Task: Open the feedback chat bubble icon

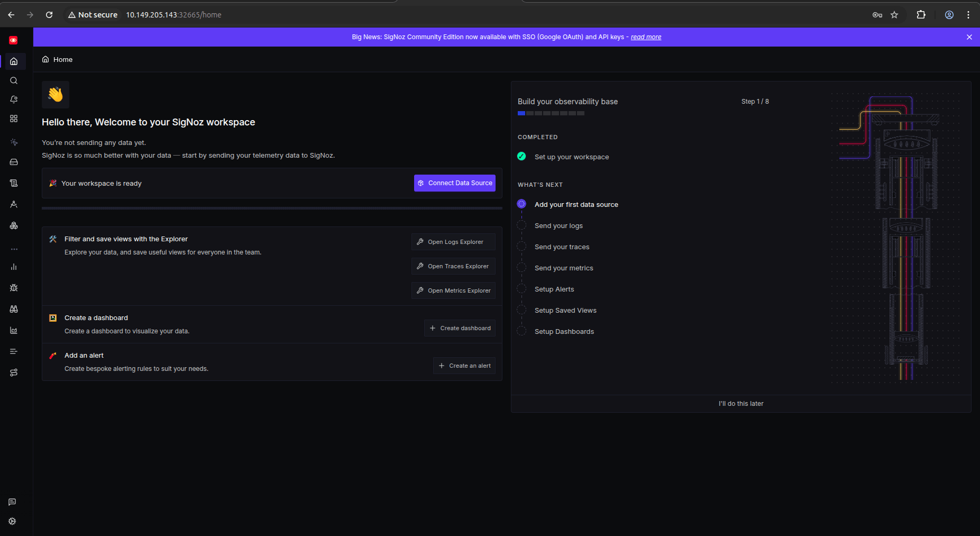Action: pyautogui.click(x=12, y=502)
